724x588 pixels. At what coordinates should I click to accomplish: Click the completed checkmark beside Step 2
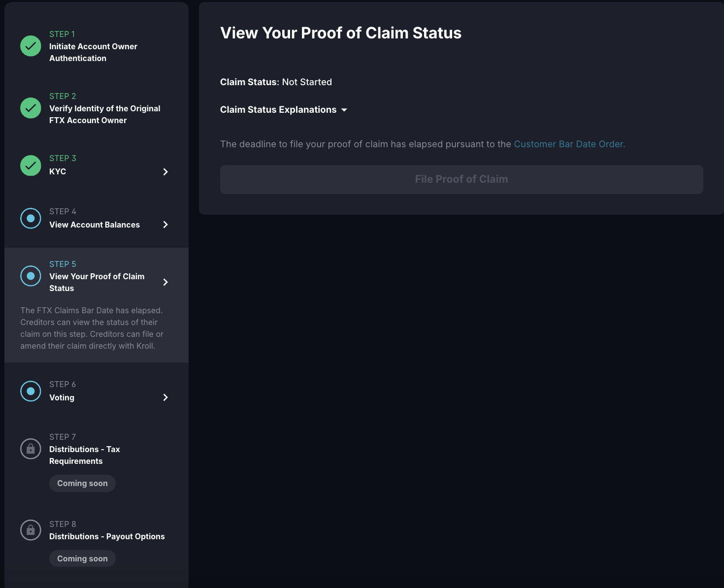(30, 108)
